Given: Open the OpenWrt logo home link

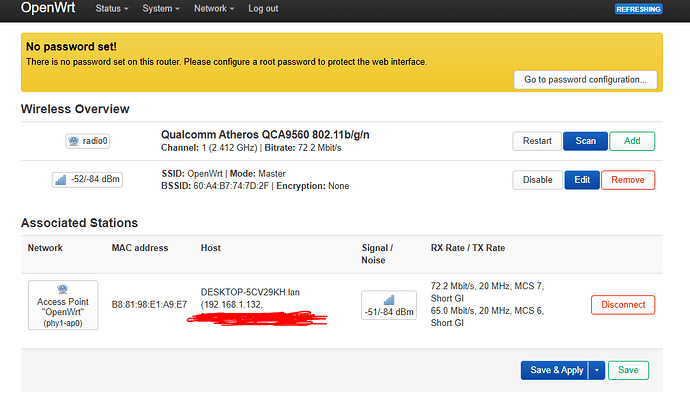Looking at the screenshot, I should pos(48,8).
